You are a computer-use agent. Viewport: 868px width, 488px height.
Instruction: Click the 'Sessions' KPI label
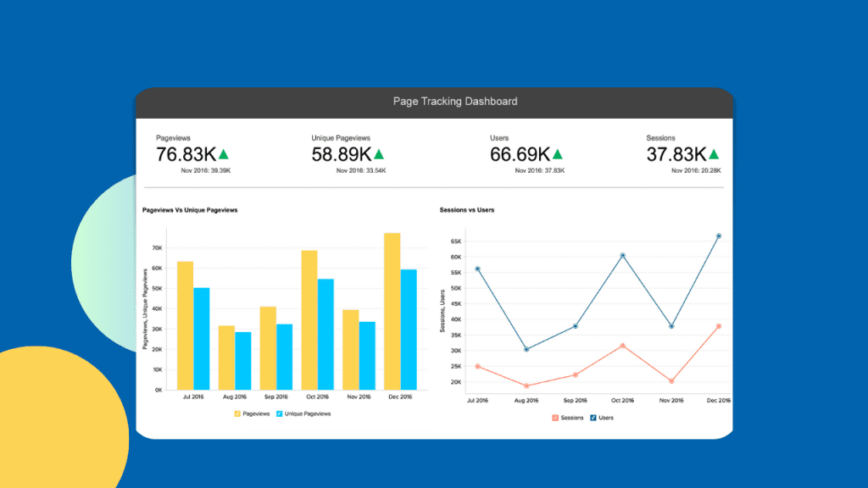tap(660, 138)
